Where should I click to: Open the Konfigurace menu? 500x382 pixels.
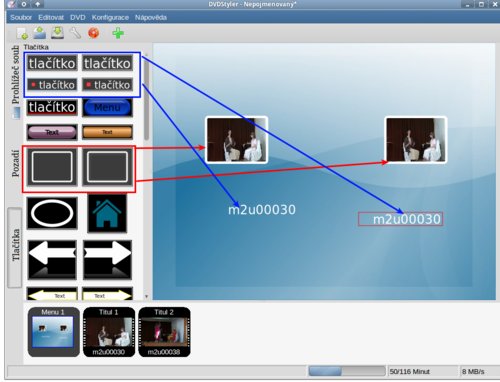click(x=110, y=18)
